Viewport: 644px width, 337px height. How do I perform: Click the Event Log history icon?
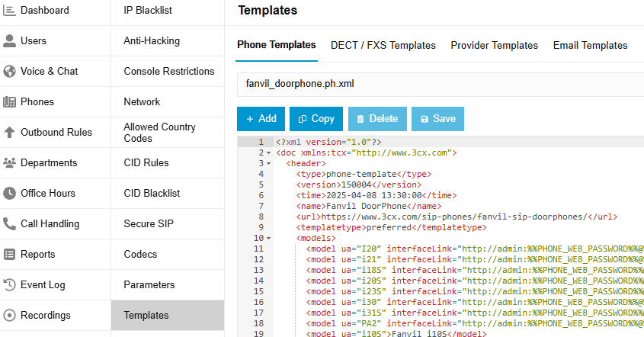[10, 284]
